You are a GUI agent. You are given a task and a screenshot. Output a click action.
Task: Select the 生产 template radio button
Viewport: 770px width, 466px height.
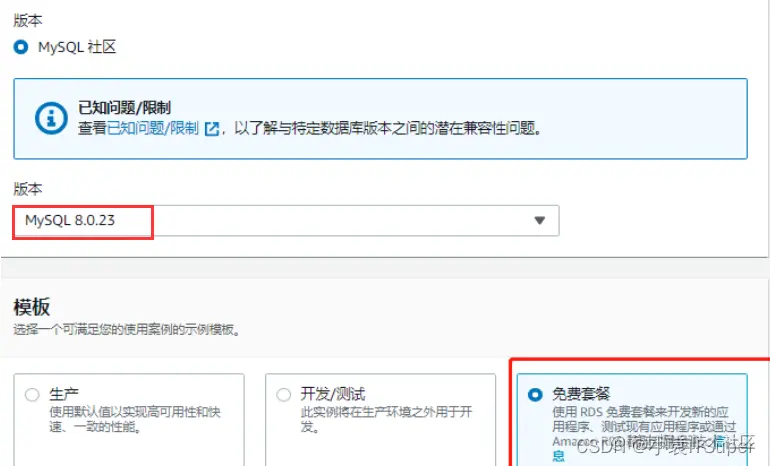click(32, 395)
